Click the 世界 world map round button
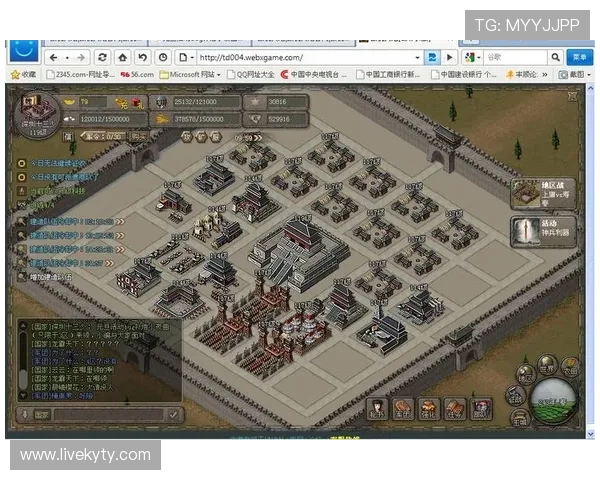Screen dimensions: 600x480 point(546,365)
